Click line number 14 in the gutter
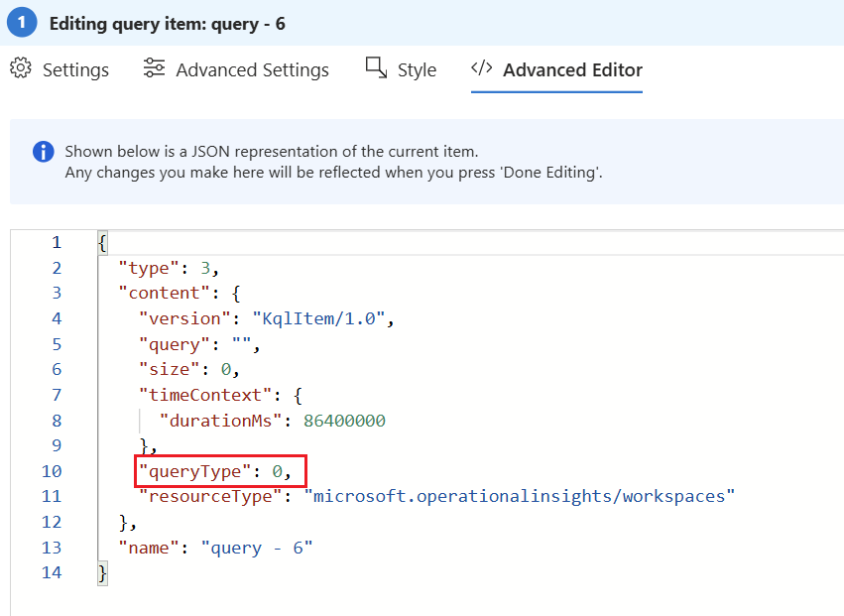This screenshot has height=616, width=844. [x=51, y=572]
